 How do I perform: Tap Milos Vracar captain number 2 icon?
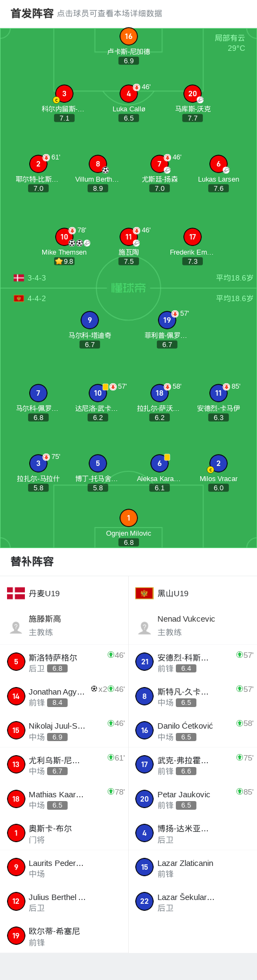point(218,463)
